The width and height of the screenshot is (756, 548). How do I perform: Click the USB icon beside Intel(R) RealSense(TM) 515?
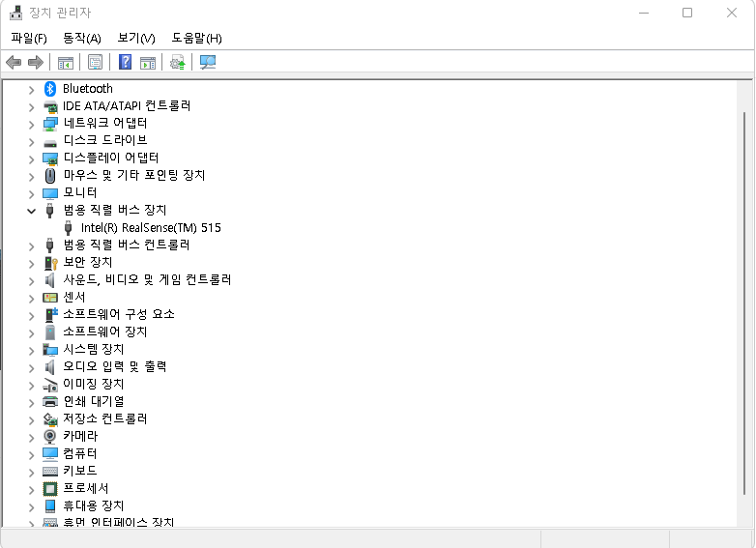point(68,227)
